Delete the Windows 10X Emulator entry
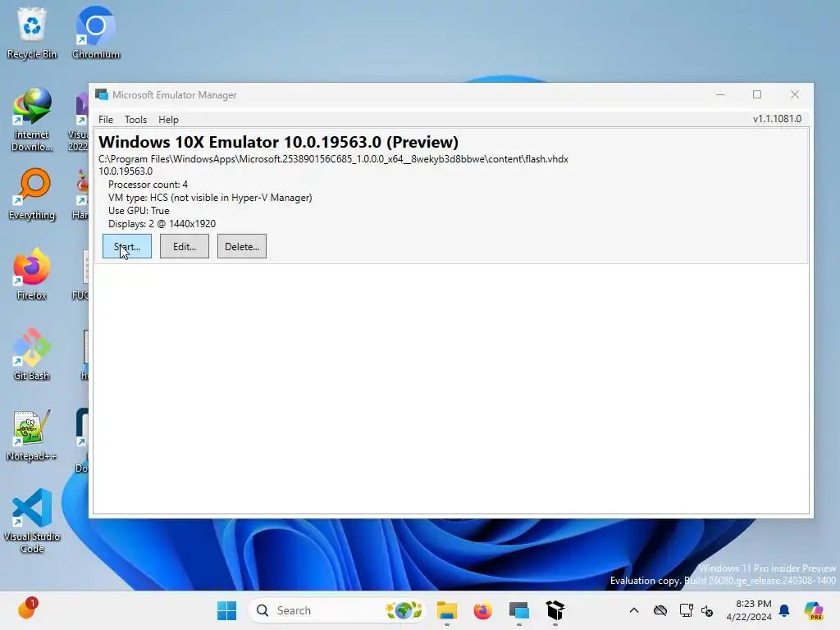This screenshot has height=630, width=840. tap(242, 246)
